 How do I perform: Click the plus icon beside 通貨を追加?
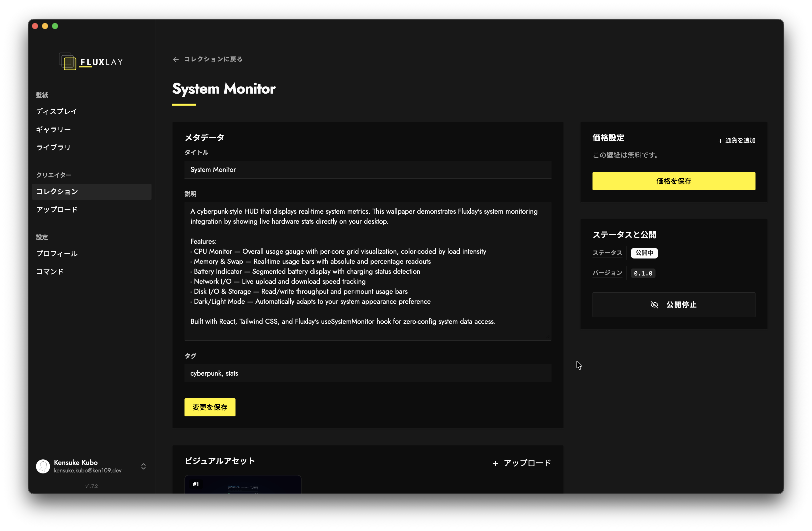click(720, 141)
